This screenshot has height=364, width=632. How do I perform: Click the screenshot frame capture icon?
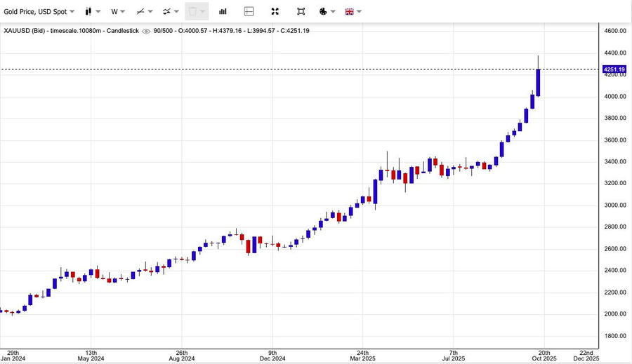click(x=301, y=11)
